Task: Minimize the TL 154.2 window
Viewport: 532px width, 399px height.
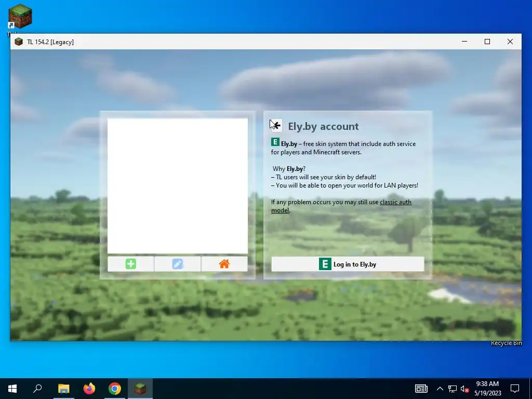Action: (x=464, y=42)
